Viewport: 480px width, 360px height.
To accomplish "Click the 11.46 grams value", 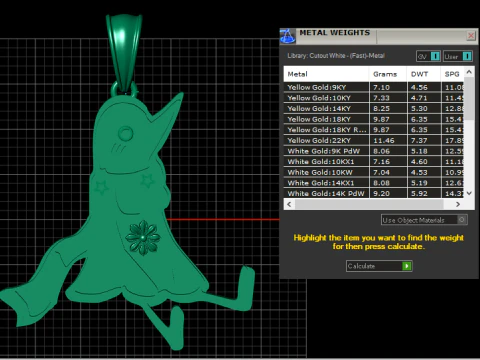I will pos(384,141).
